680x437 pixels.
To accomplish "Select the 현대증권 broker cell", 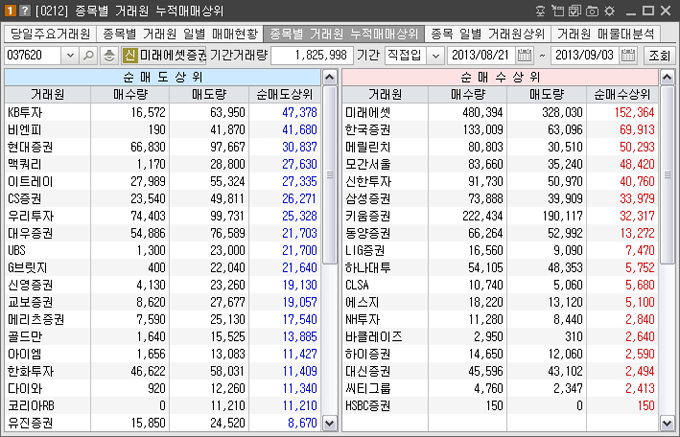I will tap(48, 147).
